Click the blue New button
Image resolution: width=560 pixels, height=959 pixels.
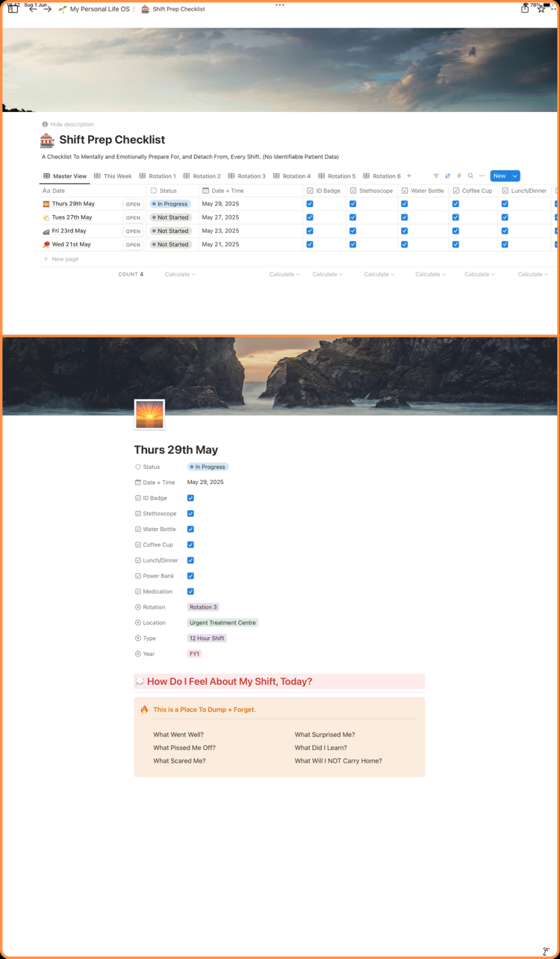point(500,176)
